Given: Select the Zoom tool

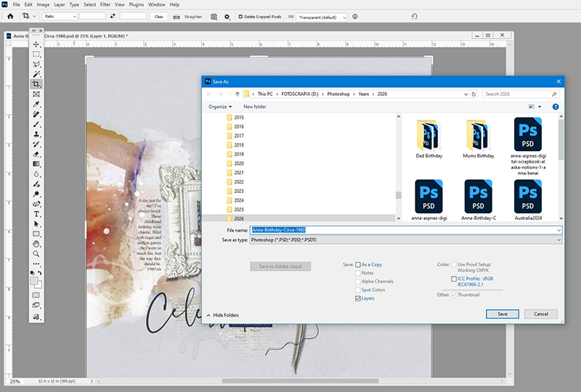Looking at the screenshot, I should point(36,254).
